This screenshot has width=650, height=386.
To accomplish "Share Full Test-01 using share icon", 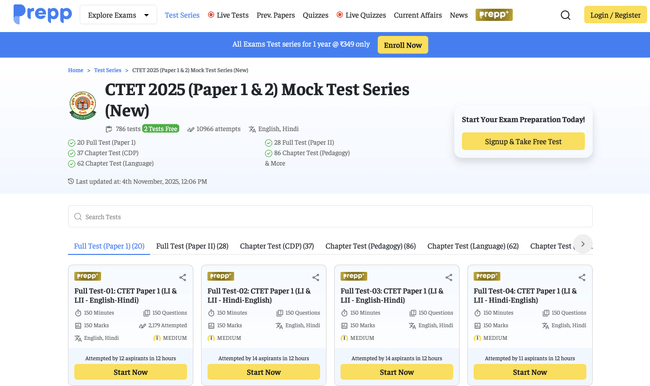I will [x=182, y=277].
